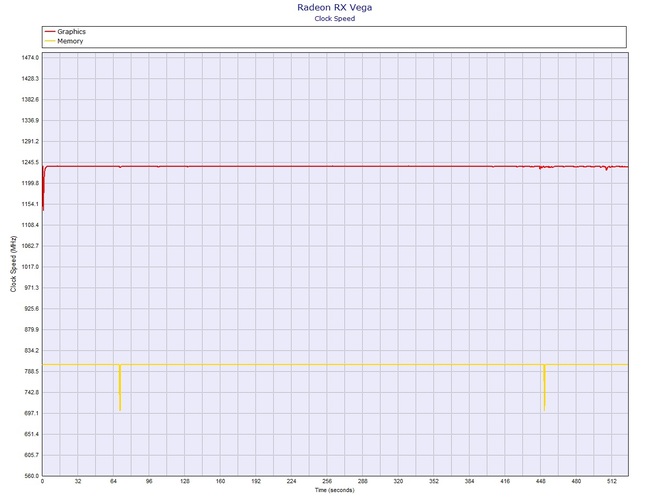This screenshot has height=502, width=670.
Task: Click the 1382.6 y-axis value
Action: click(30, 100)
